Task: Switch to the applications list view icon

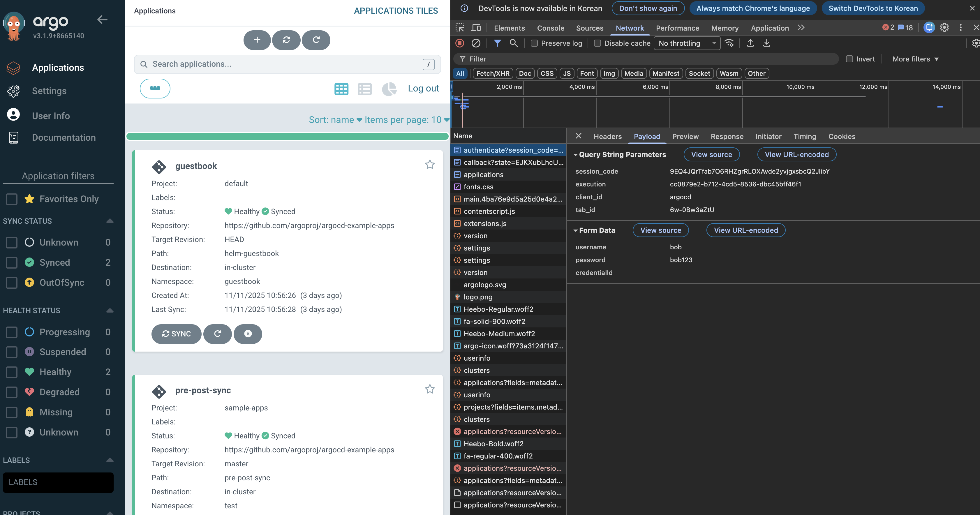Action: (364, 89)
